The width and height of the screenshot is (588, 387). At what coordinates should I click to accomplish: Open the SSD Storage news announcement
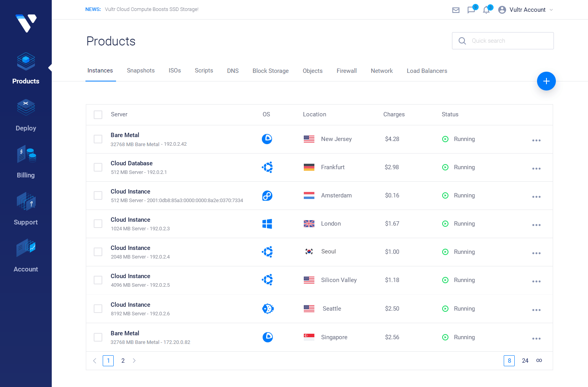[x=152, y=9]
